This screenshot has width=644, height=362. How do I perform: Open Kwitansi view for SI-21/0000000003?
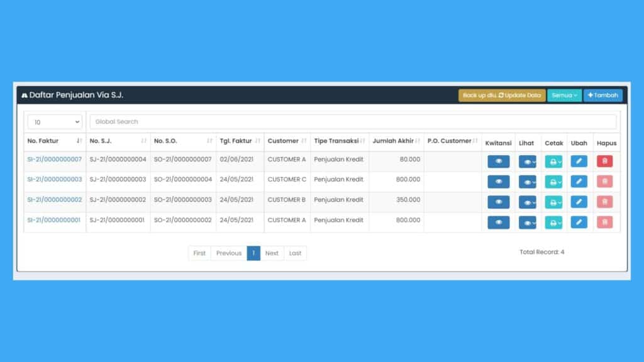[498, 182]
